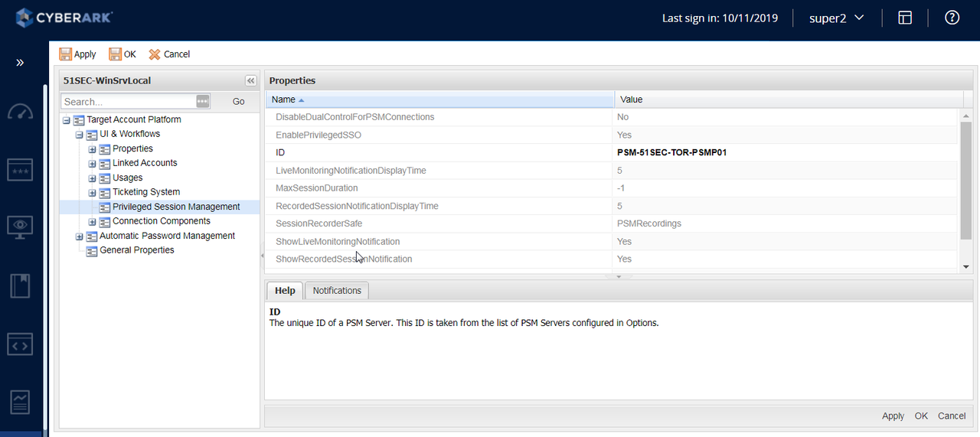980x437 pixels.
Task: Click Cancel label in the top toolbar
Action: point(177,54)
